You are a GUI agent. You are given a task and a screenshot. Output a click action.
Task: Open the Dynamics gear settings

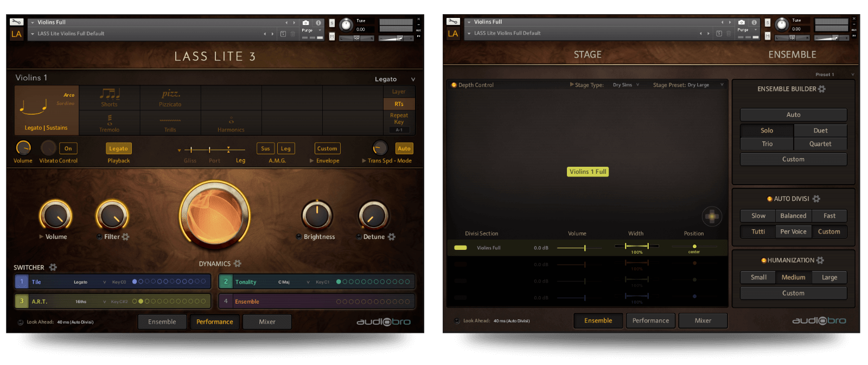coord(237,263)
